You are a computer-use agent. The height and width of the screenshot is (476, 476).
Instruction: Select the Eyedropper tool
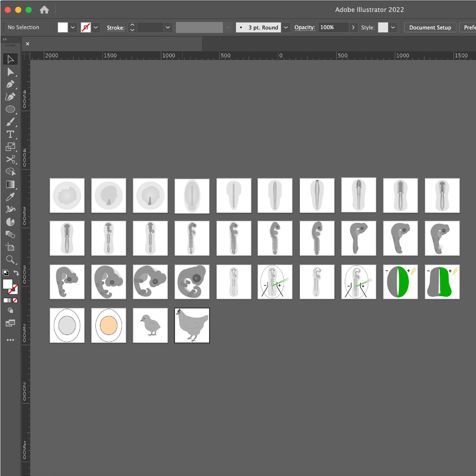point(10,197)
